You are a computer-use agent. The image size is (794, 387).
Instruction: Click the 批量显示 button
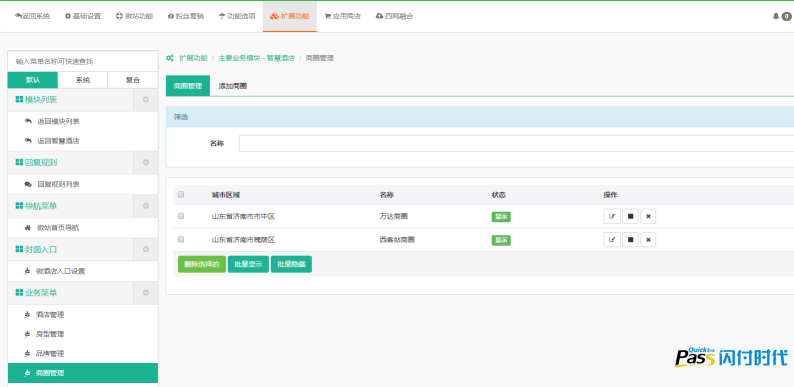coord(248,264)
